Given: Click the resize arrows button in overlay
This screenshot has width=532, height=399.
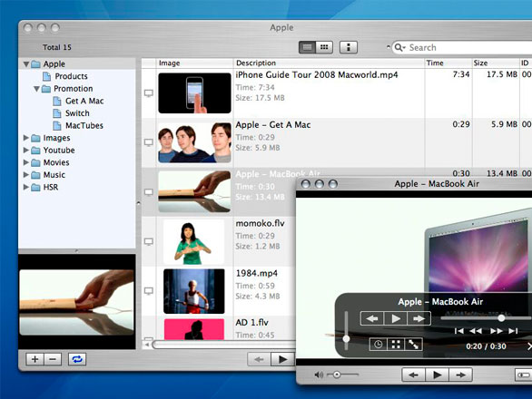Looking at the screenshot, I should point(414,345).
